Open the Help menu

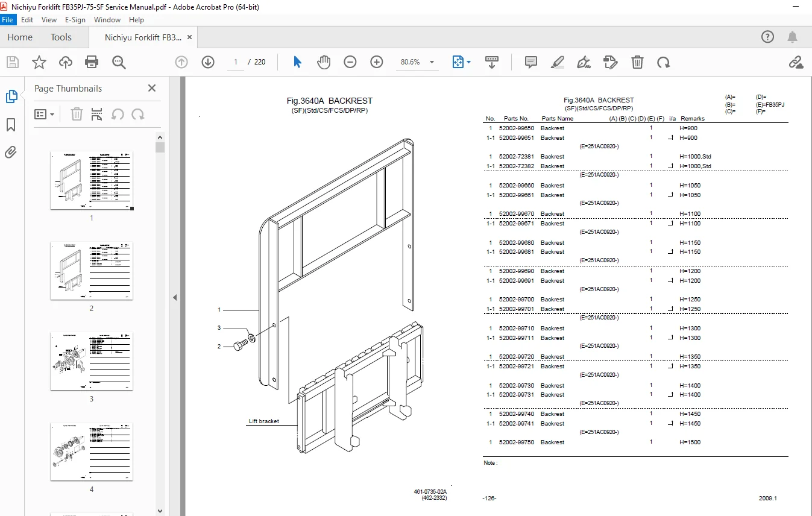coord(136,20)
